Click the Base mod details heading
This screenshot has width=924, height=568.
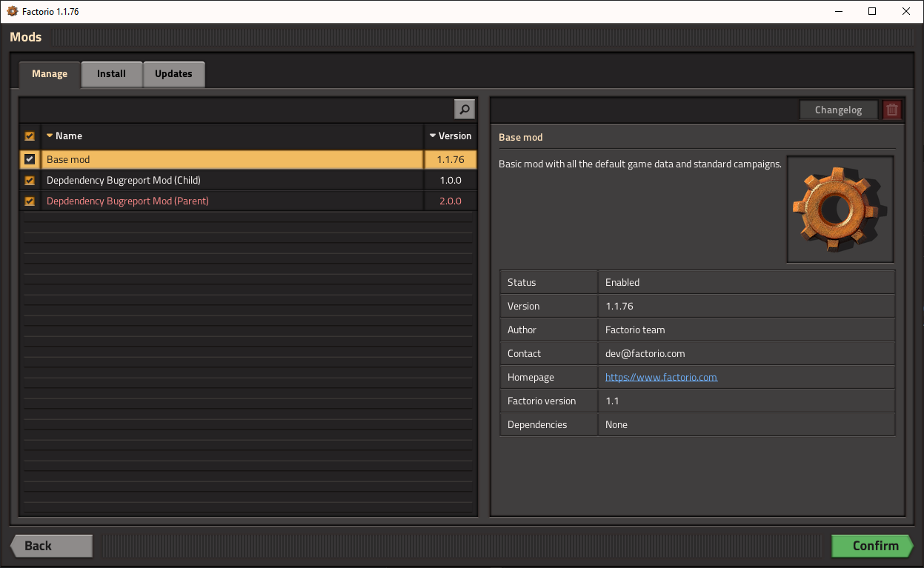(x=521, y=138)
